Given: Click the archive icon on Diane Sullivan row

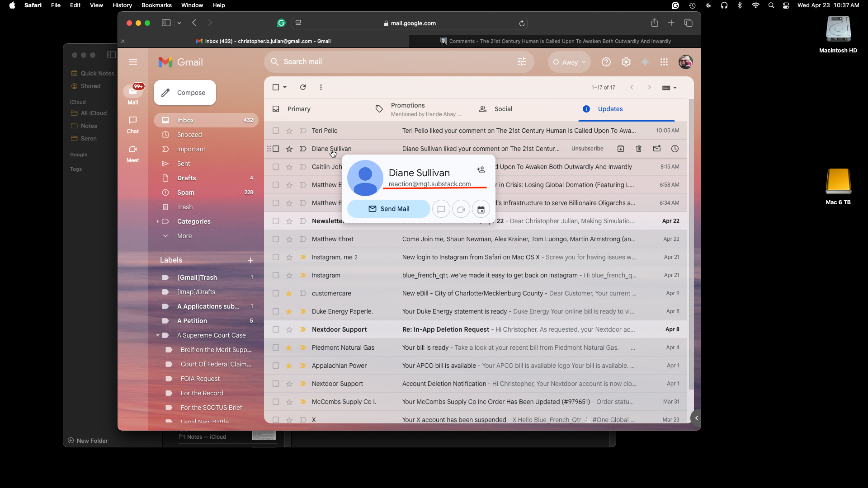Looking at the screenshot, I should pos(621,149).
